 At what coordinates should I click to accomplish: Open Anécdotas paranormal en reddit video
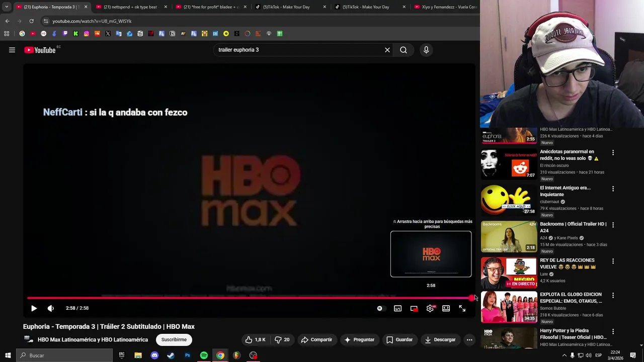click(509, 163)
